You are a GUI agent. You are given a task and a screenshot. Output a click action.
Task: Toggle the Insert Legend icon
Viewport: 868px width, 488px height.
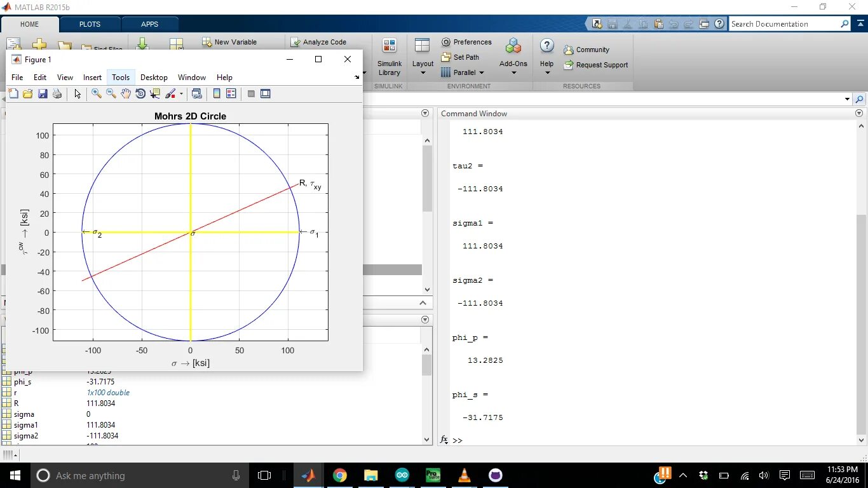point(231,93)
